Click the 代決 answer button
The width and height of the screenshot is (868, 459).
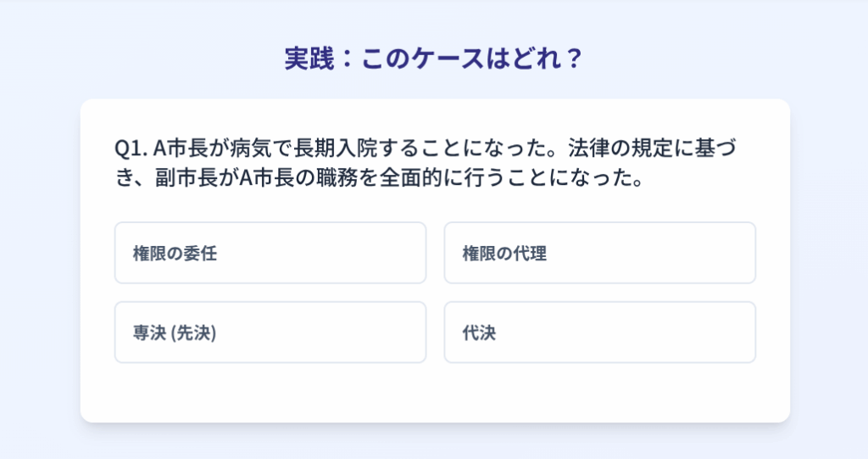tap(599, 333)
